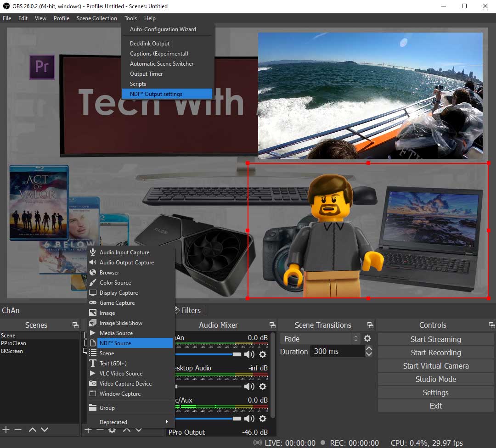Add an Audio Output Capture source
The width and height of the screenshot is (496, 448).
coord(130,262)
